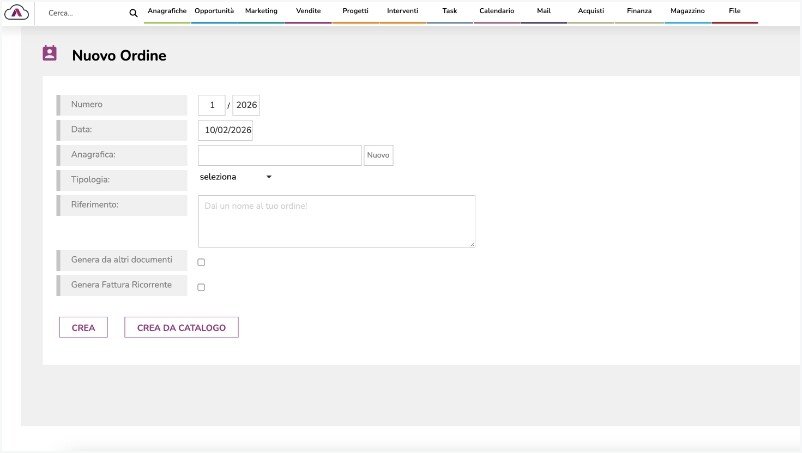Open the Opportunità menu
Screen dimensions: 802x453
pos(214,11)
